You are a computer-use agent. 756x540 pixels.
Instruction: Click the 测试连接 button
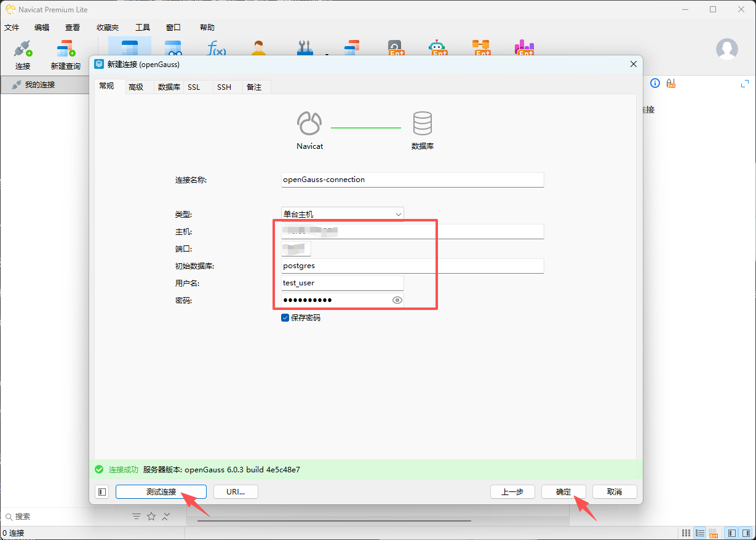pyautogui.click(x=161, y=491)
